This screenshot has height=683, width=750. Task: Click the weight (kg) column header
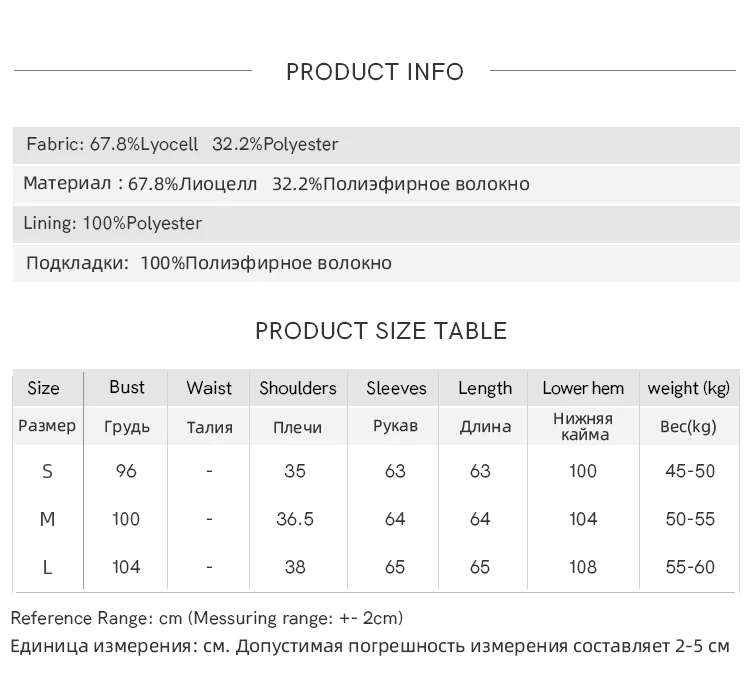coord(689,388)
